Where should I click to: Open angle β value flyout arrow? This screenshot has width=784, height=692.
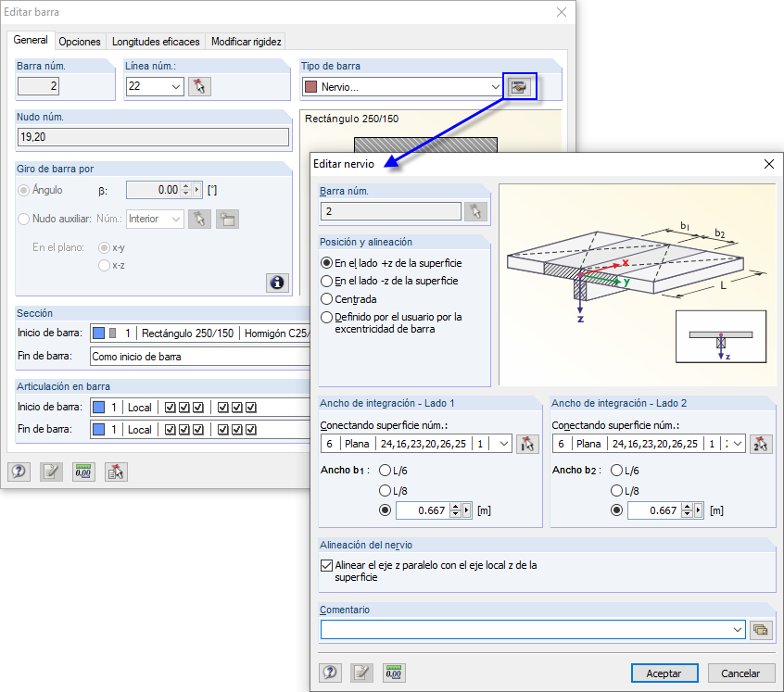coord(197,190)
